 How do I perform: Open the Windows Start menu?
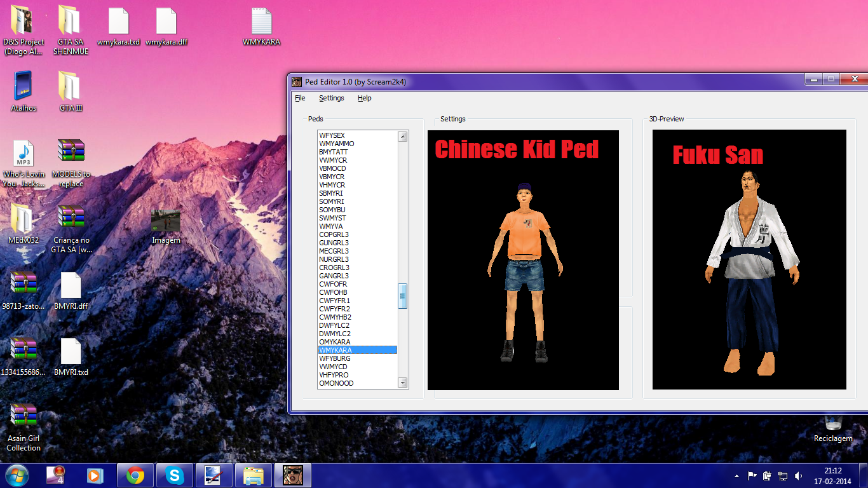(16, 475)
